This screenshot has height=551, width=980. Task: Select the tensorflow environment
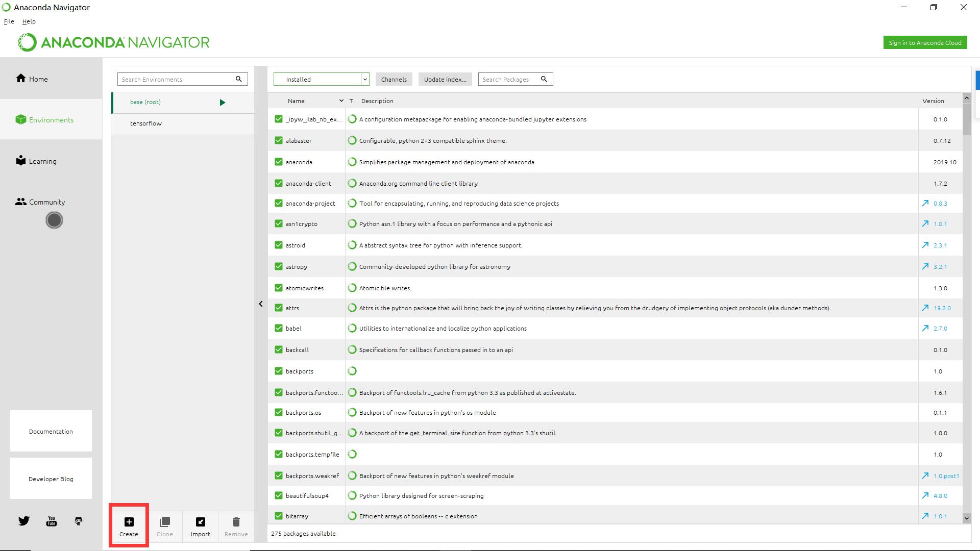[x=146, y=123]
